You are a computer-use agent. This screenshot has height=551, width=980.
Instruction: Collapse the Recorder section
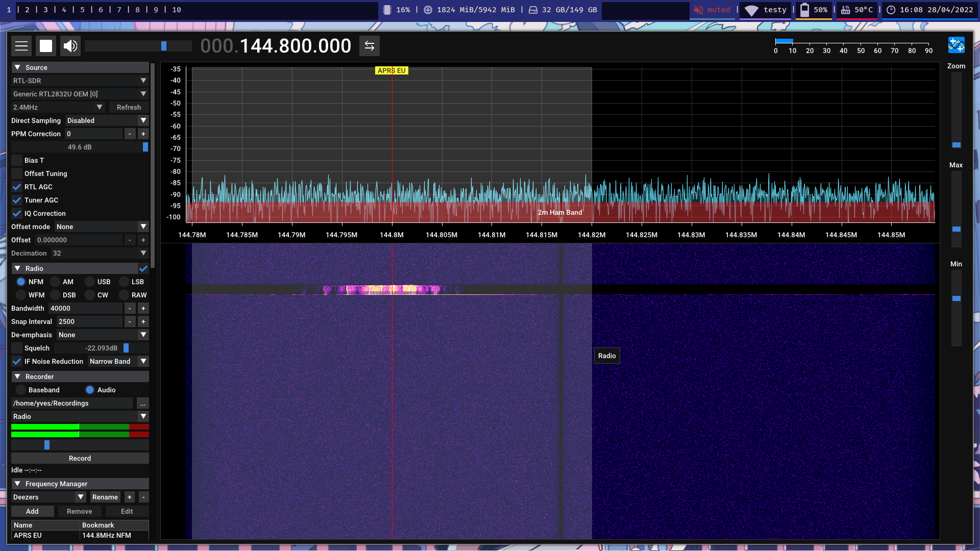(17, 377)
